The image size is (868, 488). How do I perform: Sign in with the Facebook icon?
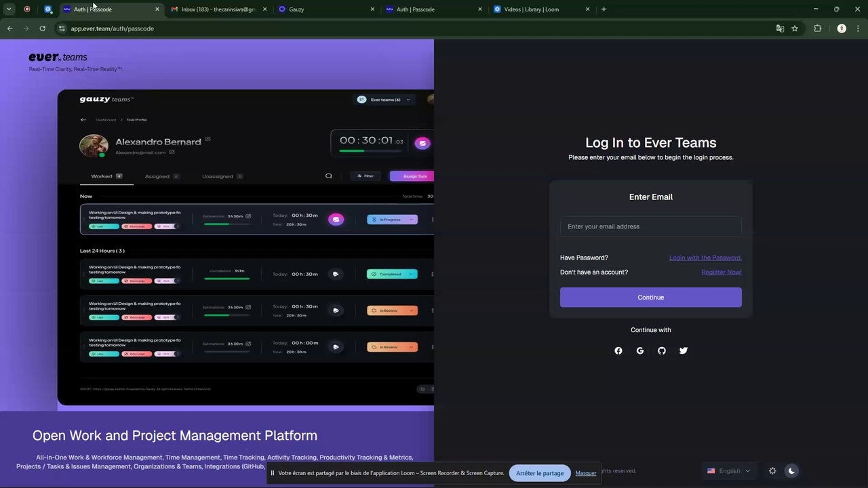click(x=618, y=350)
